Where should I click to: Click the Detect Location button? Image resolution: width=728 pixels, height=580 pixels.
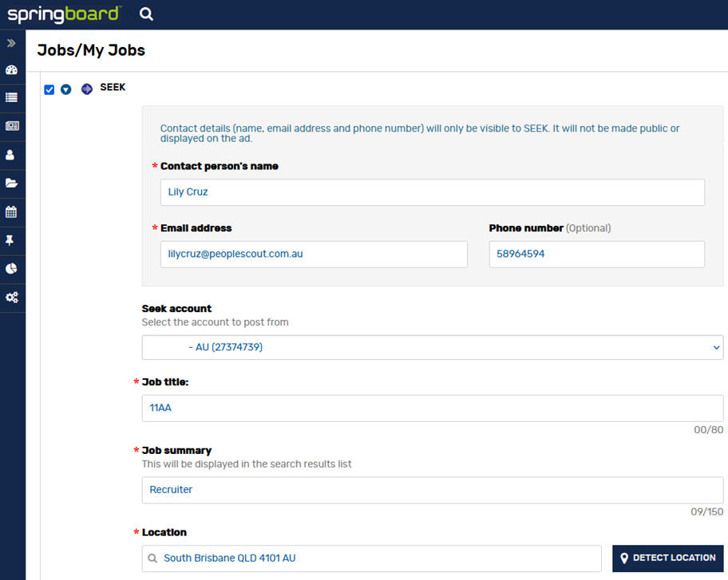click(x=667, y=558)
